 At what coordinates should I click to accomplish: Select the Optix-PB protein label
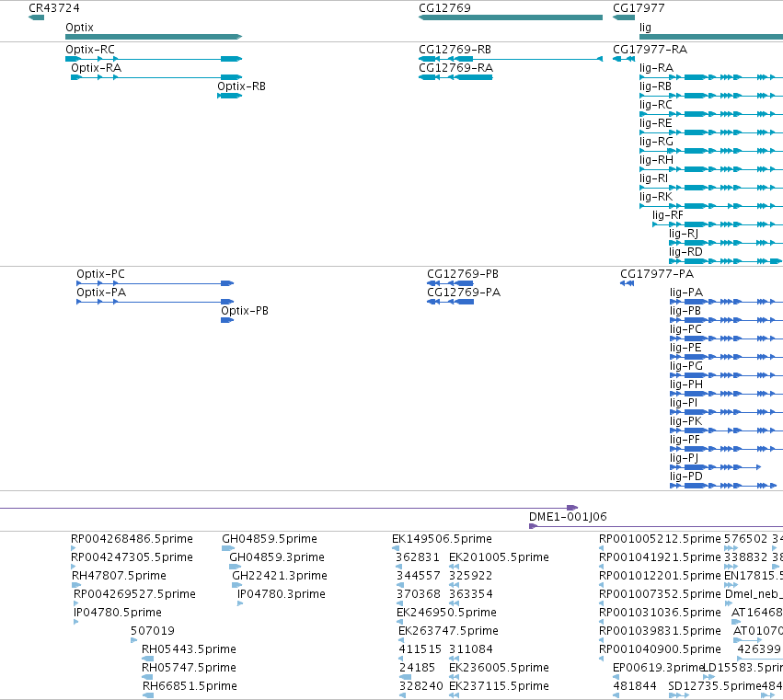(x=245, y=311)
